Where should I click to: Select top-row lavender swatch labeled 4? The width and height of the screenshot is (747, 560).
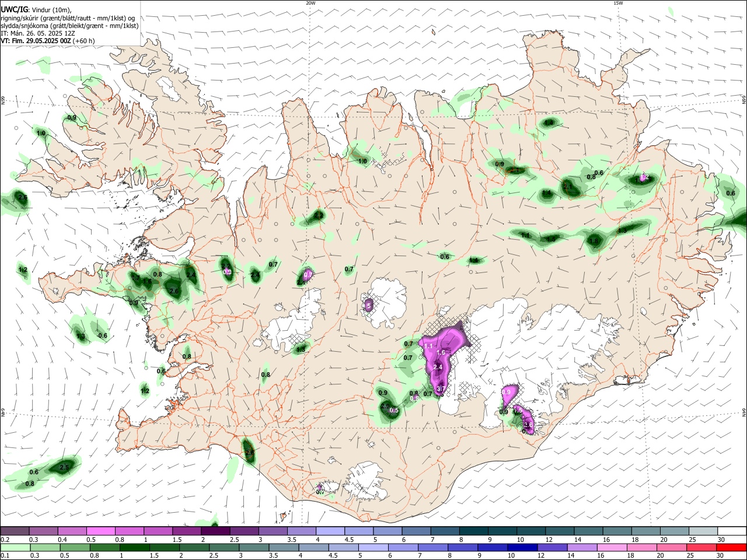click(x=330, y=531)
